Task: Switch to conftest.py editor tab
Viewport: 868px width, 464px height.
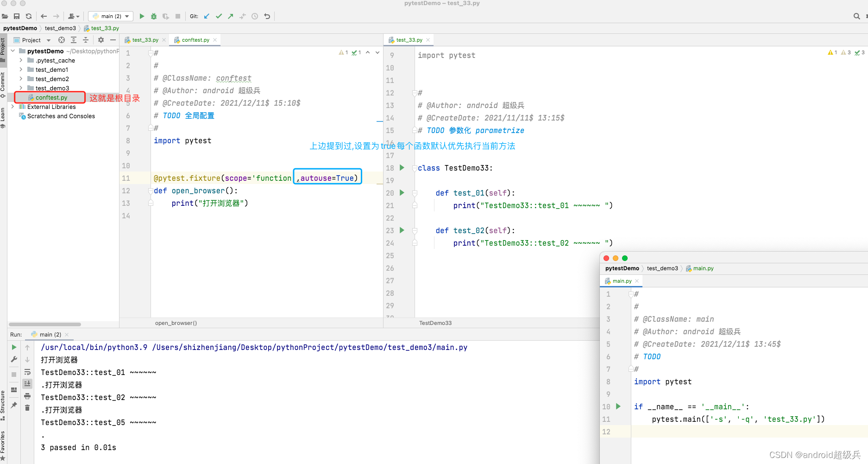Action: coord(195,40)
